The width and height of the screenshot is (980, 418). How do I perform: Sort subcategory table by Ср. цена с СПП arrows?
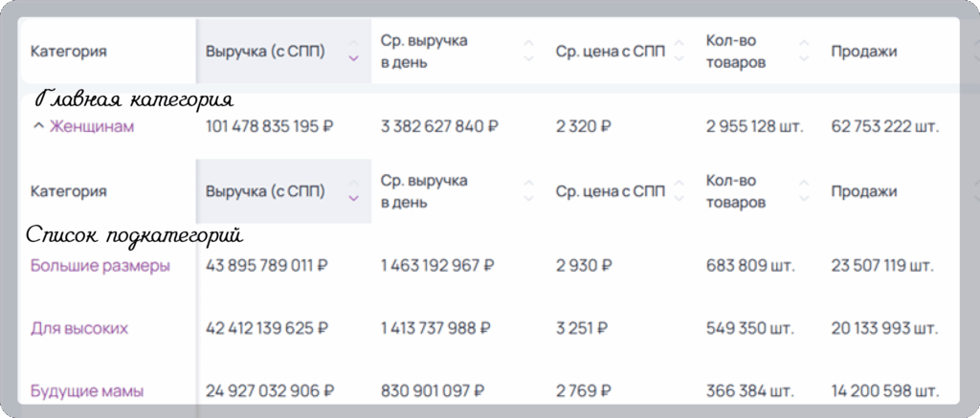coord(679,191)
